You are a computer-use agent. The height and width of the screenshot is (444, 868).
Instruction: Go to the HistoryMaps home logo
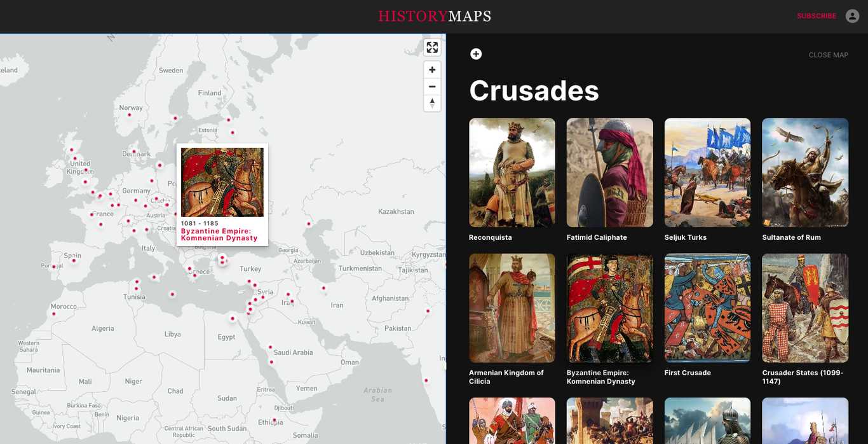click(x=435, y=16)
